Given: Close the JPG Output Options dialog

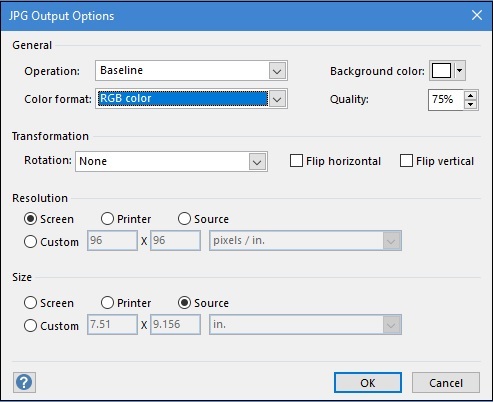Looking at the screenshot, I should 477,15.
